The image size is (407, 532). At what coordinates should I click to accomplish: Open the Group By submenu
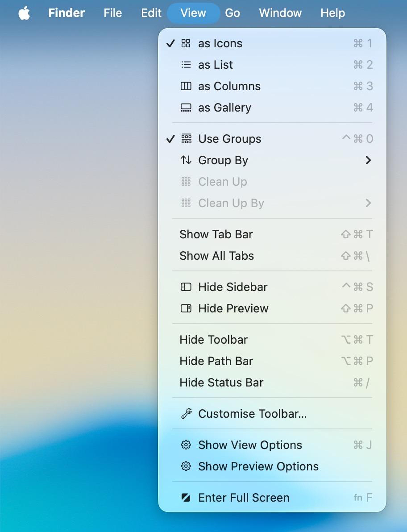(x=223, y=160)
